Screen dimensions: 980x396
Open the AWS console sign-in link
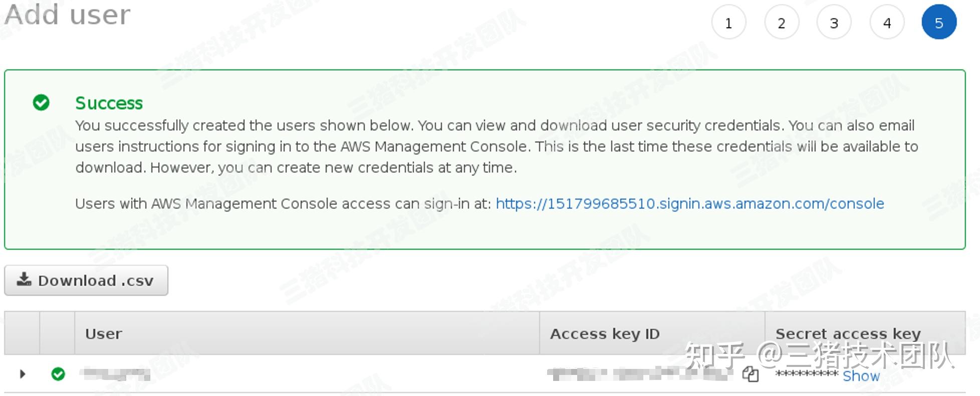[689, 204]
